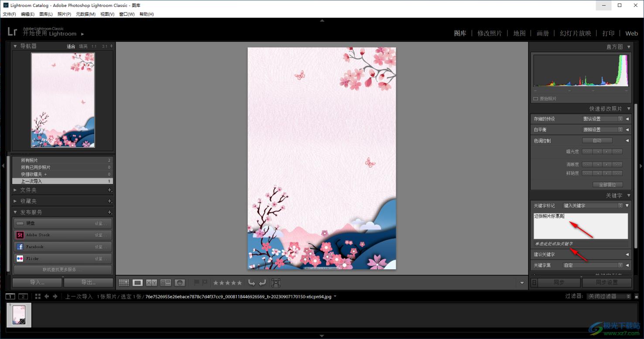Collapse the 快速修改照片 panel
This screenshot has height=339, width=644.
[629, 108]
